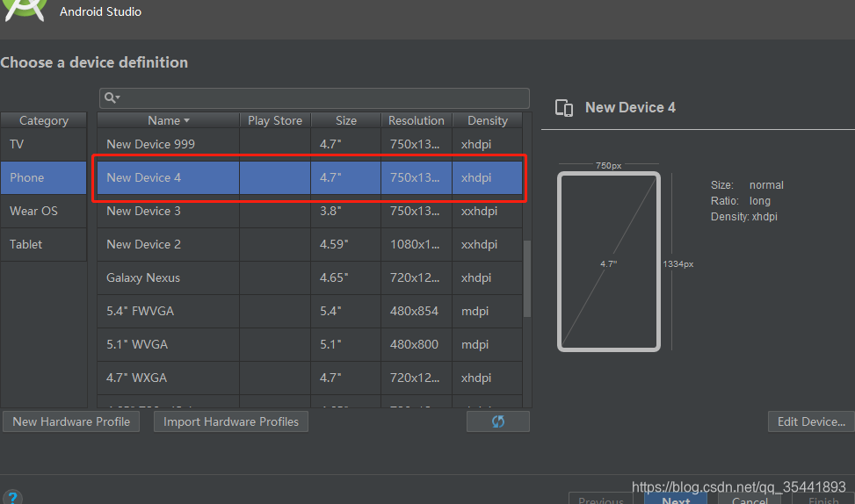Click the Resolution column header
855x504 pixels.
tap(416, 120)
